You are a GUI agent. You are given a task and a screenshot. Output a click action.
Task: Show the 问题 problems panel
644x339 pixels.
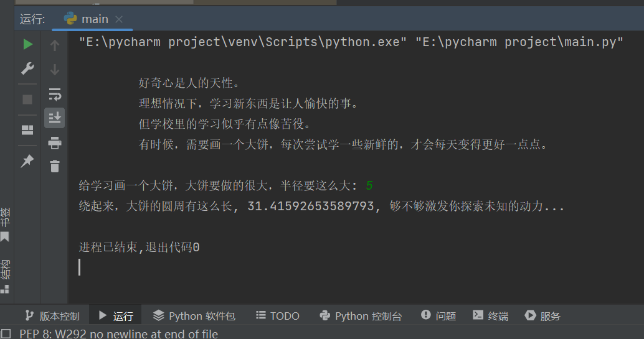coord(438,316)
